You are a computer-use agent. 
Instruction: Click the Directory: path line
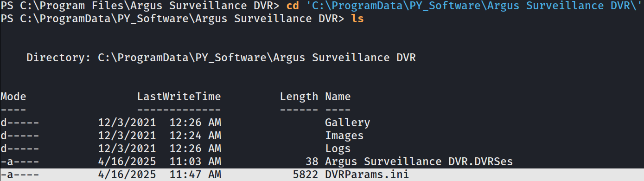click(x=221, y=58)
